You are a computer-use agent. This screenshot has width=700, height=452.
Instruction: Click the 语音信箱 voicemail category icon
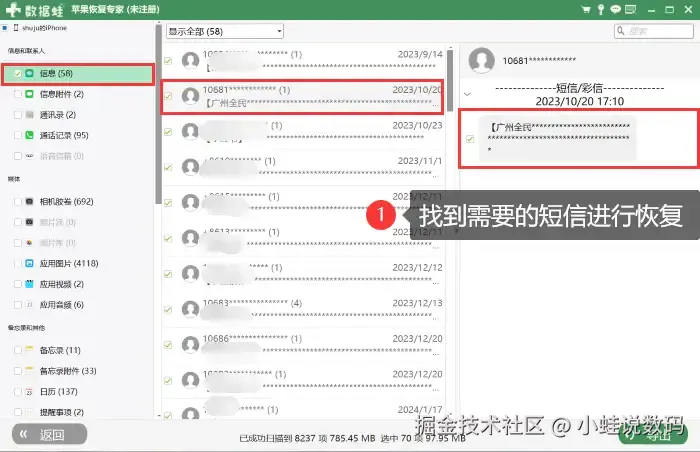pos(29,156)
